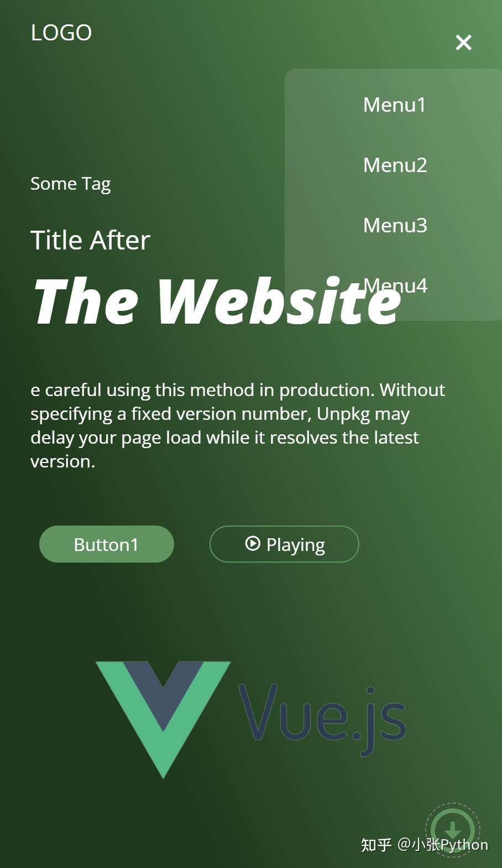Click the play circle icon beside Playing
Image resolution: width=502 pixels, height=868 pixels.
click(252, 543)
